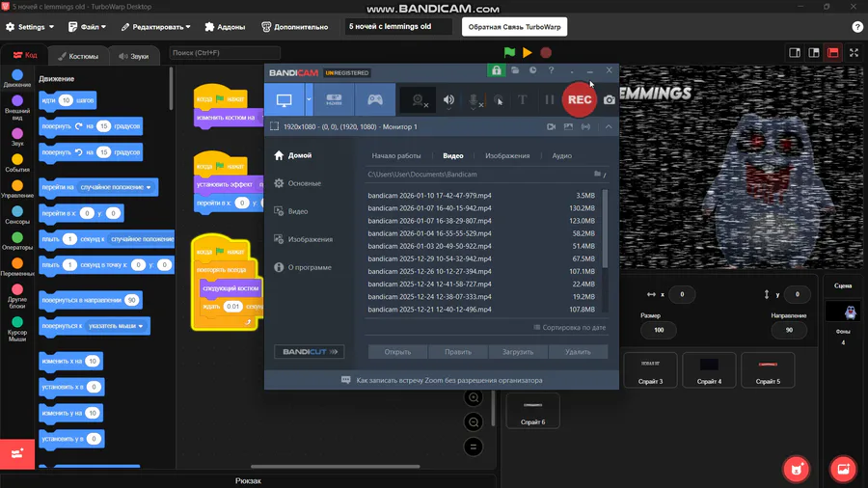The height and width of the screenshot is (488, 868).
Task: Expand the screen mode dropdown arrow
Action: (309, 100)
